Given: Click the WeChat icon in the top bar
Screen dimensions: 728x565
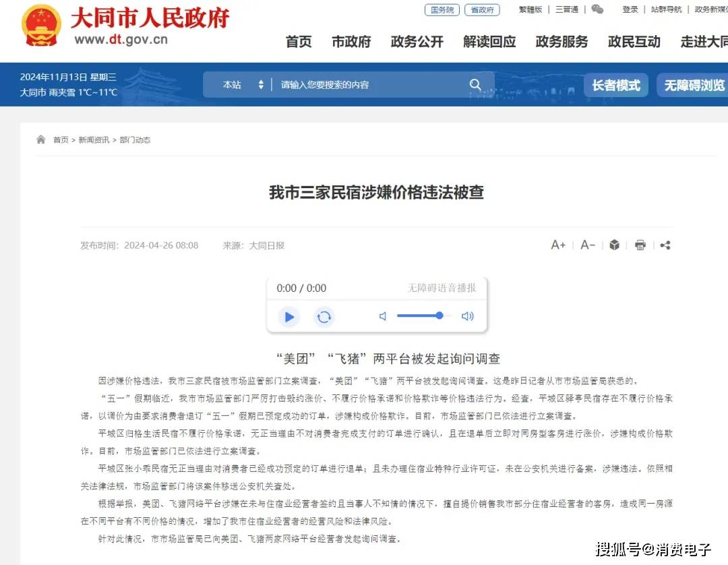Looking at the screenshot, I should coord(597,9).
